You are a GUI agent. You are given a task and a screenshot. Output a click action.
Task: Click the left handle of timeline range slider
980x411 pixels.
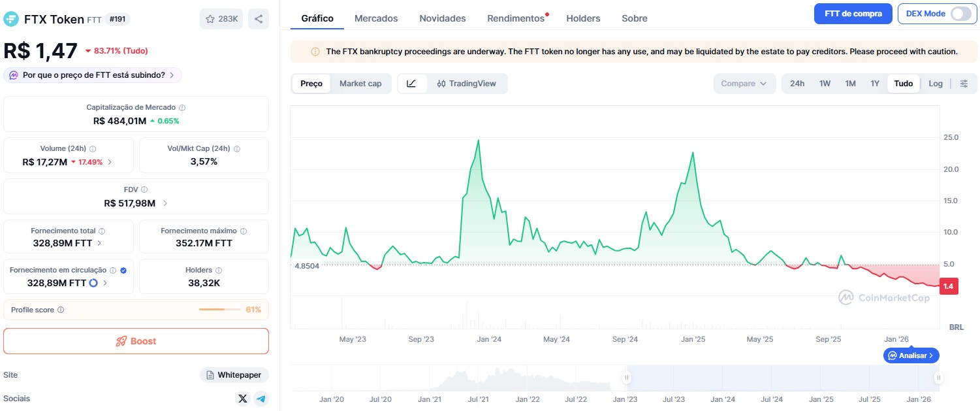pos(627,377)
